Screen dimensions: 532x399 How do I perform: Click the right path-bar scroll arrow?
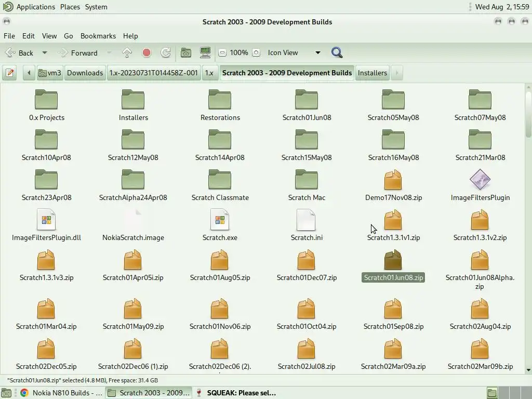coord(396,73)
